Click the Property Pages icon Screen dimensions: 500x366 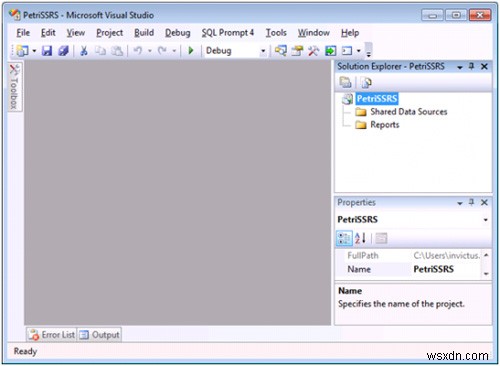coord(381,238)
